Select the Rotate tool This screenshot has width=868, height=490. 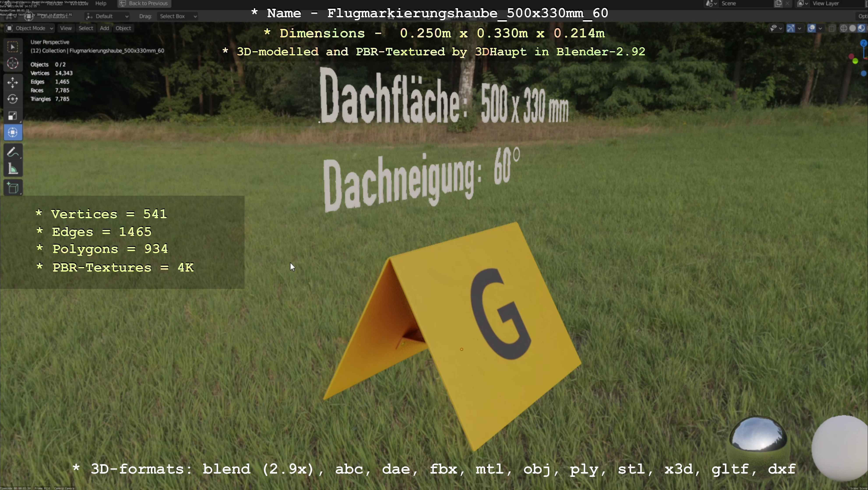(x=13, y=99)
